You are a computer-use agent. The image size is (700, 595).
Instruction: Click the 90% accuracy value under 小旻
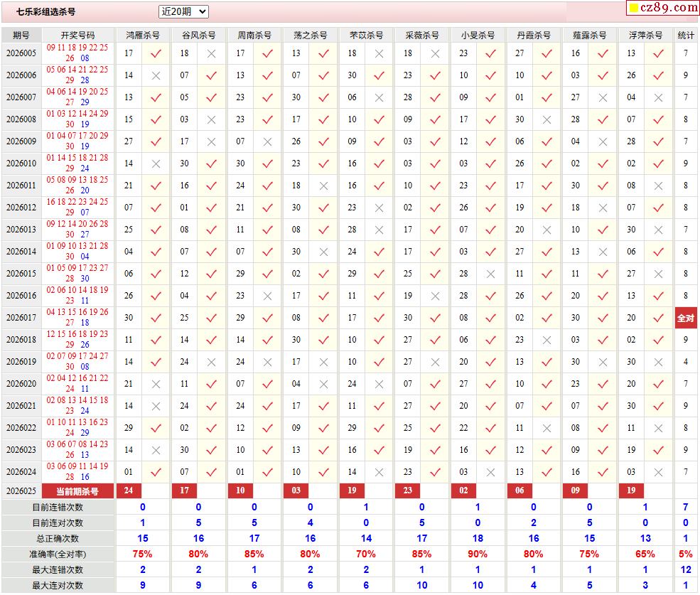pyautogui.click(x=478, y=554)
